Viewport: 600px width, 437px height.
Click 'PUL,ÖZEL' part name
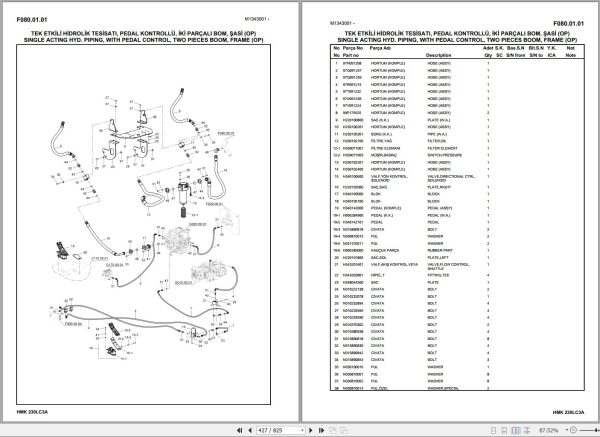(x=379, y=388)
